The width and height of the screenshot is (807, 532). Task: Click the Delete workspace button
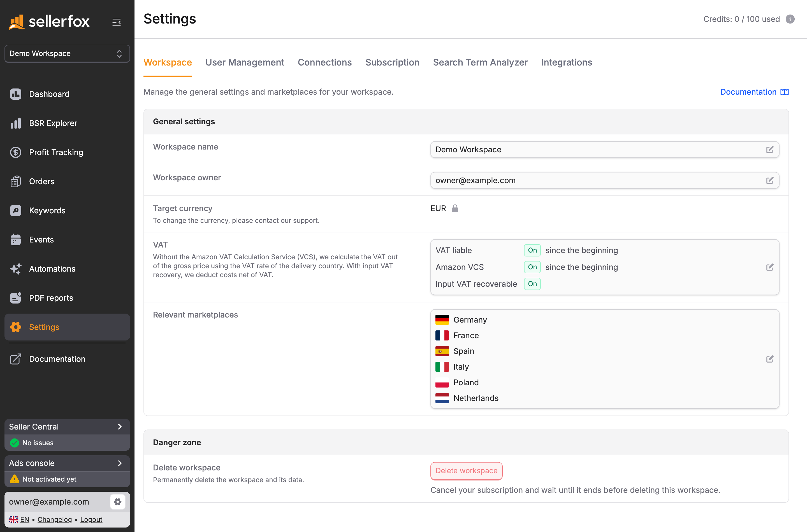[x=466, y=471]
